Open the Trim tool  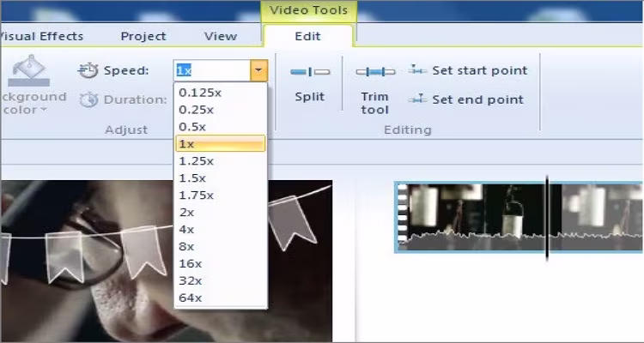coord(375,91)
